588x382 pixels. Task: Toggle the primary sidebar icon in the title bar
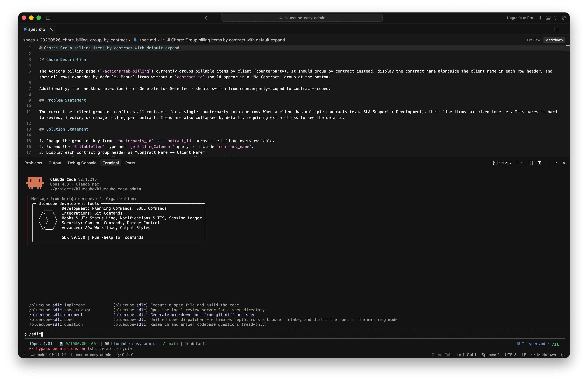click(x=48, y=18)
